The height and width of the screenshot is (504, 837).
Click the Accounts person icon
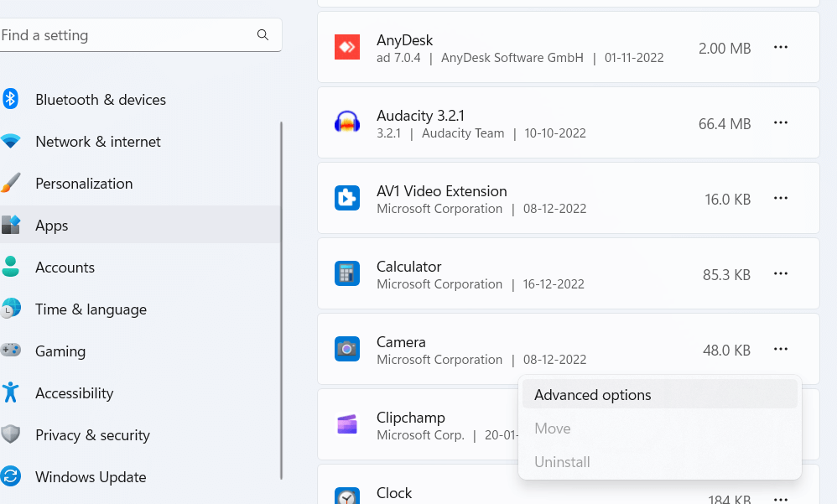10,267
